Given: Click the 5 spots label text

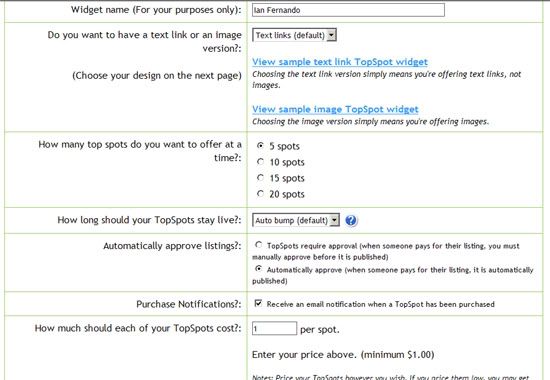Looking at the screenshot, I should point(284,146).
